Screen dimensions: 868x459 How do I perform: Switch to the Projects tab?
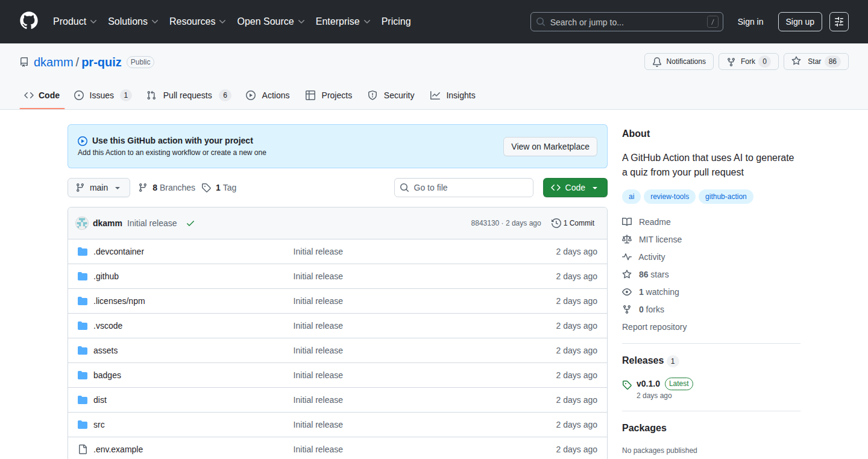(329, 95)
